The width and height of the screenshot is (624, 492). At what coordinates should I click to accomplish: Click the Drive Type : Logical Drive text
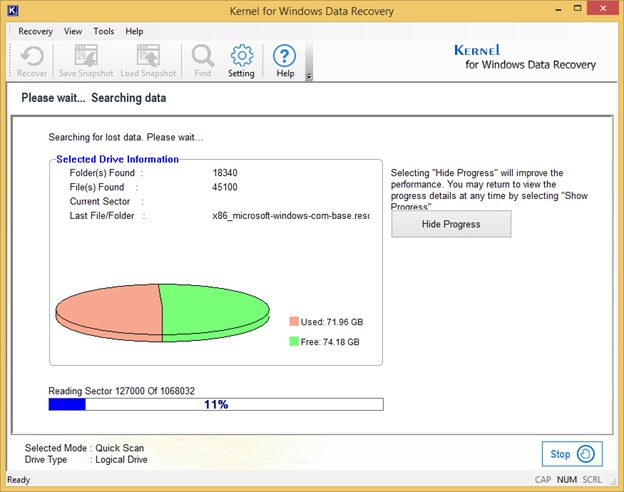click(x=86, y=459)
